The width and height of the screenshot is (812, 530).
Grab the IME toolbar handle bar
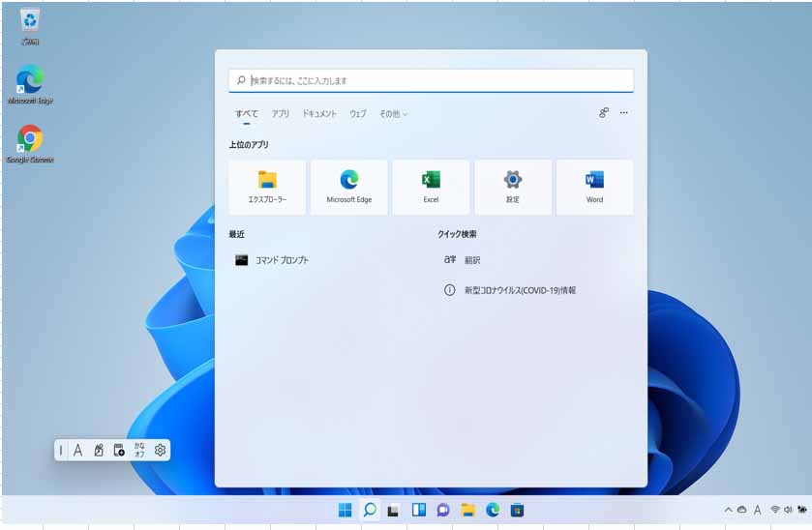tap(61, 451)
